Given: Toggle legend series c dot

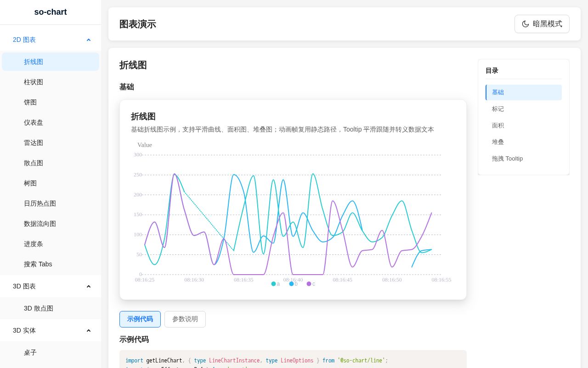Looking at the screenshot, I should click(x=309, y=284).
